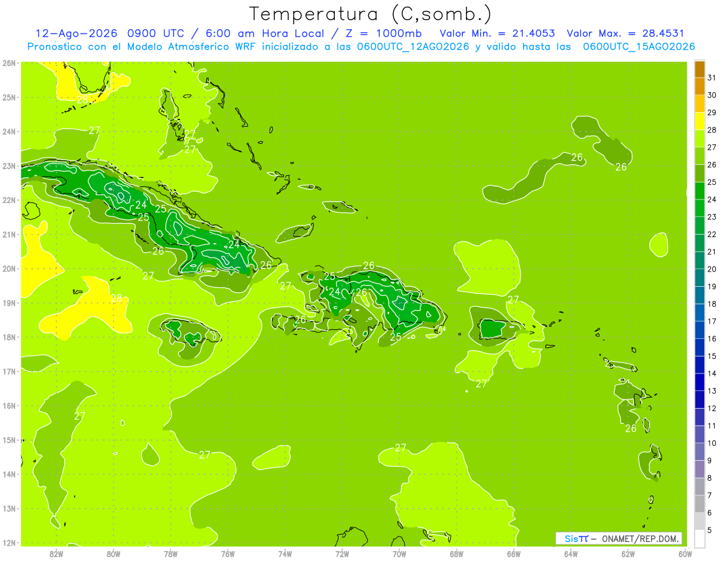Select the "Valor Min. = 21.4053" text

click(497, 33)
